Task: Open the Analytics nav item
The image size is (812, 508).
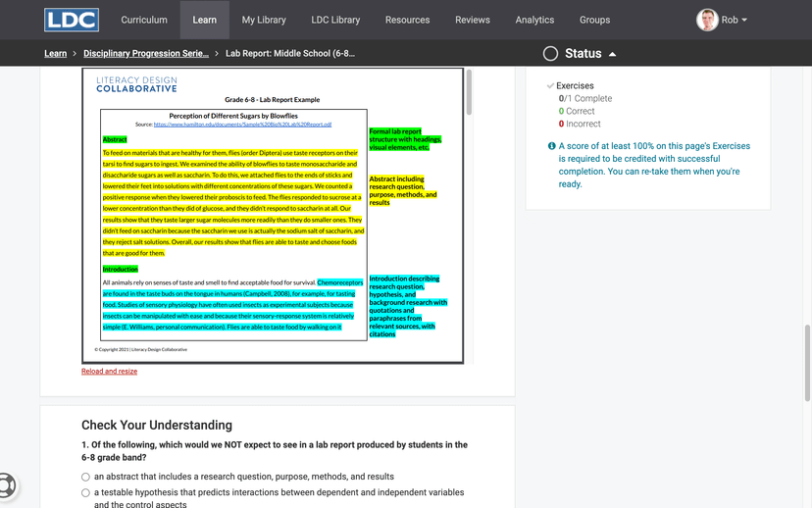Action: [534, 20]
